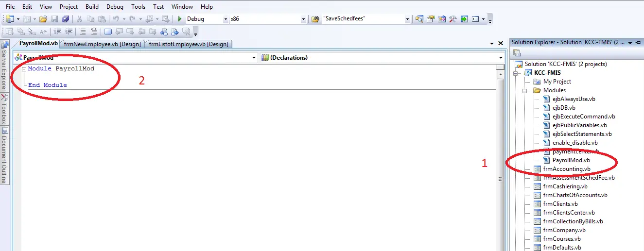Save the current file with Save icon
The image size is (644, 251).
tap(54, 19)
